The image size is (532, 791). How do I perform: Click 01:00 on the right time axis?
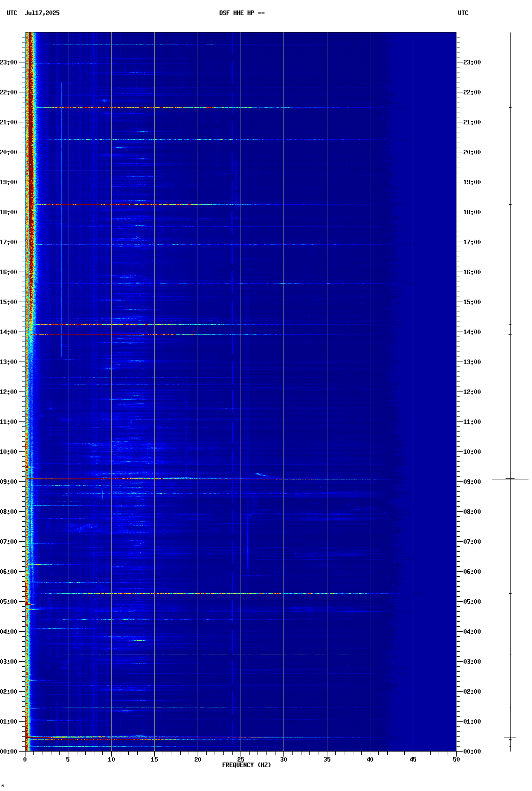pos(472,722)
